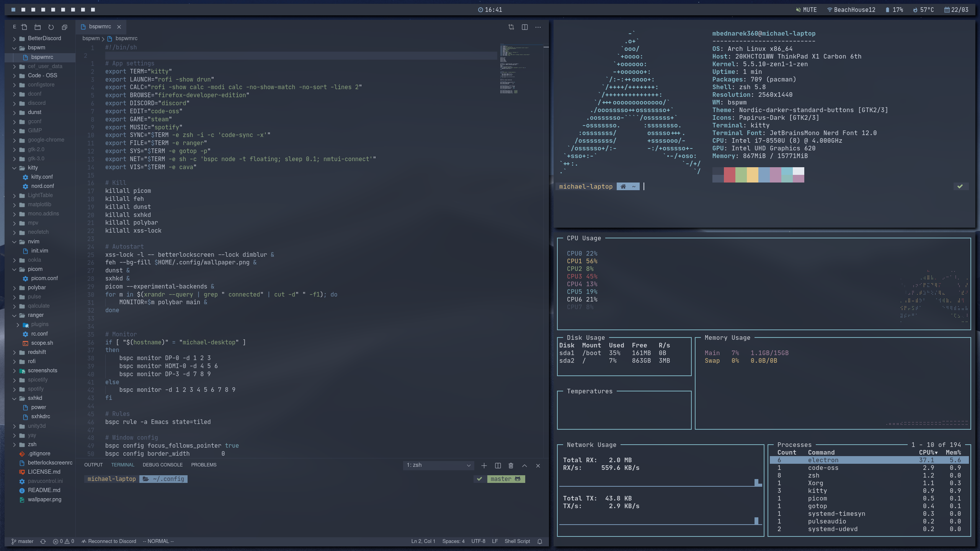Click the New File icon in explorer
The width and height of the screenshot is (980, 551).
[x=24, y=27]
